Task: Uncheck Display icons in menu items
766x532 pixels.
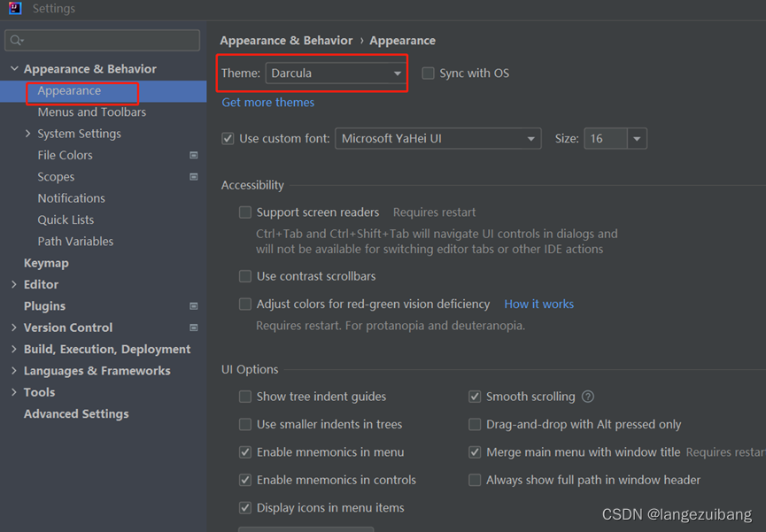Action: coord(245,508)
